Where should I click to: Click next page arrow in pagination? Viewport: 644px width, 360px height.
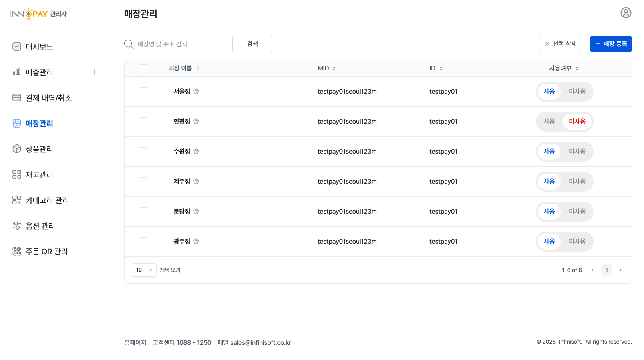point(620,270)
